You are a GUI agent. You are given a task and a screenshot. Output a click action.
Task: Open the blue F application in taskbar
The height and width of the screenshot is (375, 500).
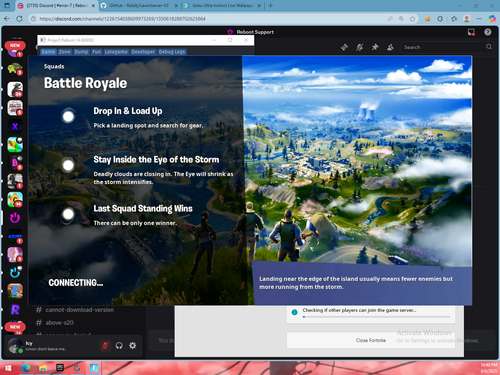click(94, 368)
